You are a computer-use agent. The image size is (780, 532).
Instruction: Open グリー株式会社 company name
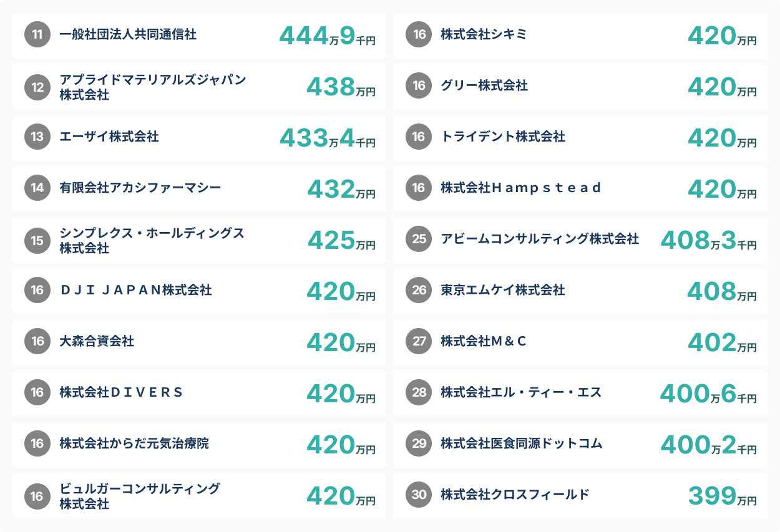tap(484, 86)
